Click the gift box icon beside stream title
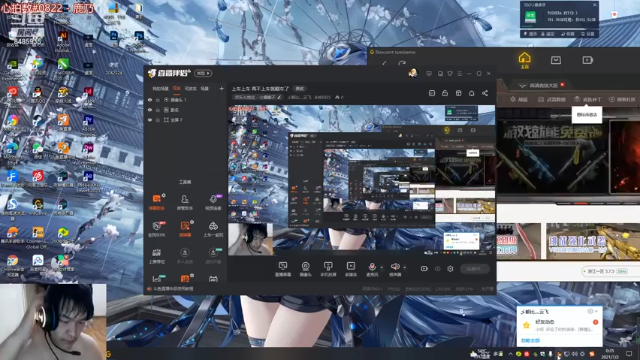 coord(458,93)
